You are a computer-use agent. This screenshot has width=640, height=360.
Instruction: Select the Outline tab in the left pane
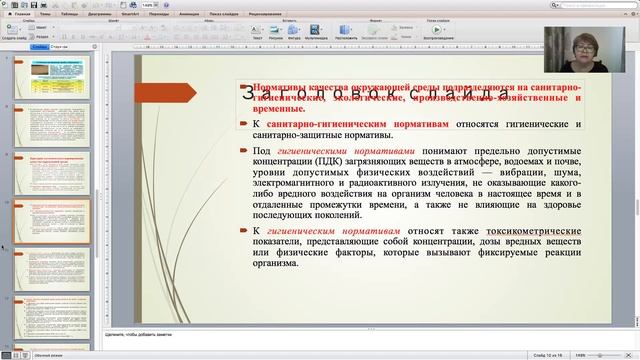[x=59, y=47]
